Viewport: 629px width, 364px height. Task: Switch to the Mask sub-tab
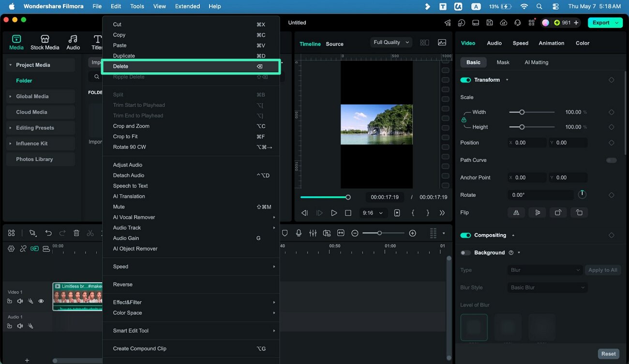[x=503, y=62]
